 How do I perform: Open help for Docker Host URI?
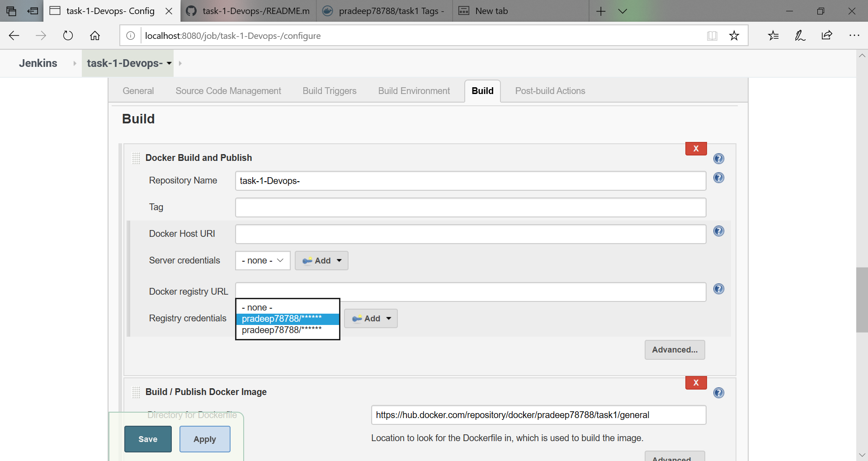pos(718,231)
